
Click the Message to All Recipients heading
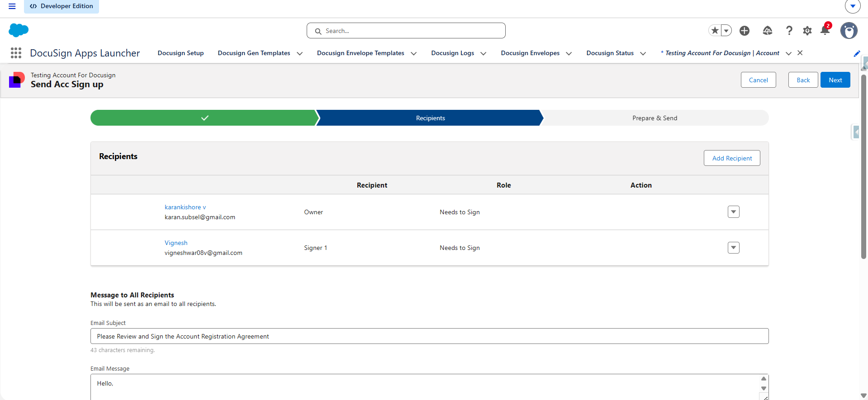click(x=132, y=295)
